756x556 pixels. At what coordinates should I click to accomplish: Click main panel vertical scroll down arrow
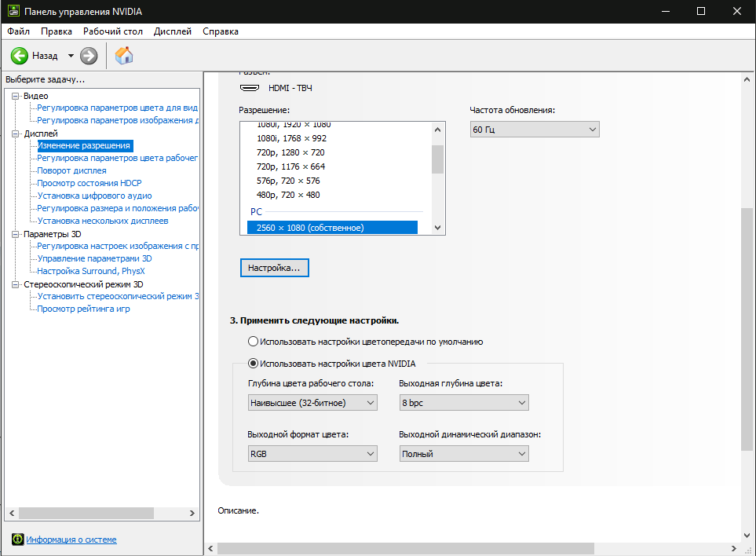(x=747, y=536)
